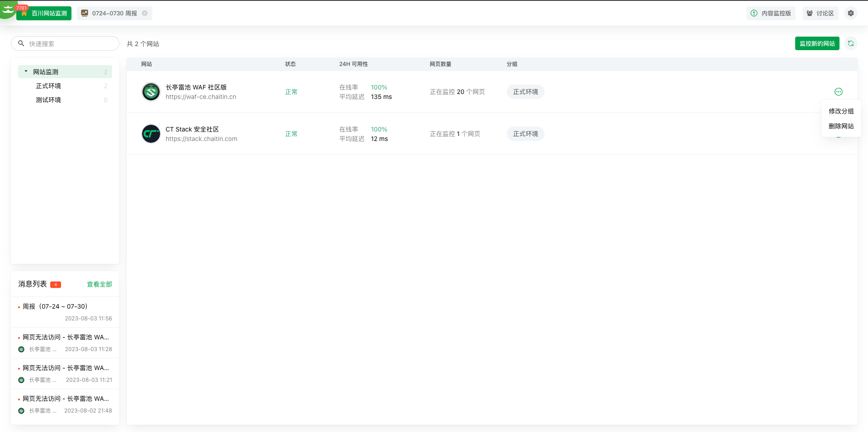868x432 pixels.
Task: Click 正常 status of 长亭雷池 WAF
Action: [x=291, y=92]
